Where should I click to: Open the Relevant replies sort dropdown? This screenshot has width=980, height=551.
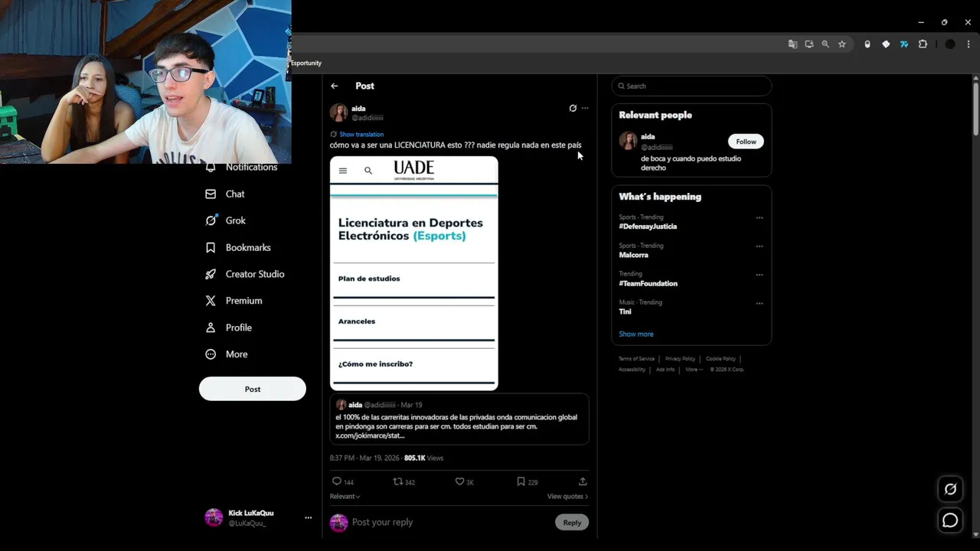point(345,496)
